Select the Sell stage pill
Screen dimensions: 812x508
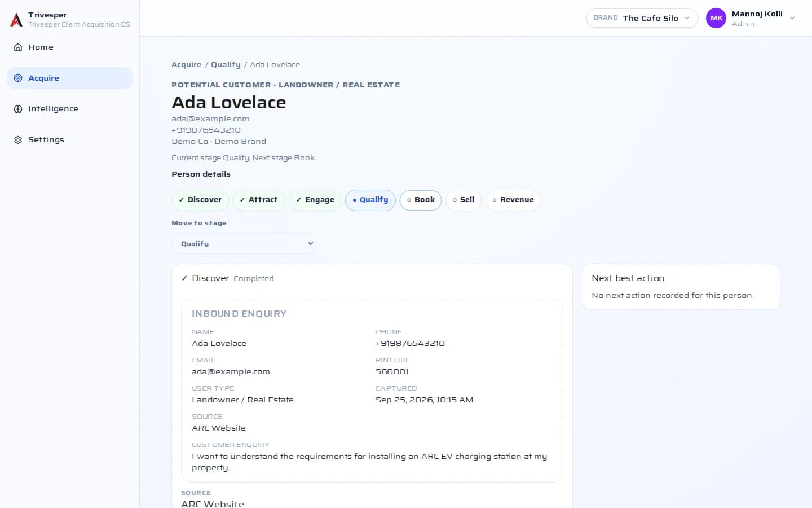click(x=464, y=200)
